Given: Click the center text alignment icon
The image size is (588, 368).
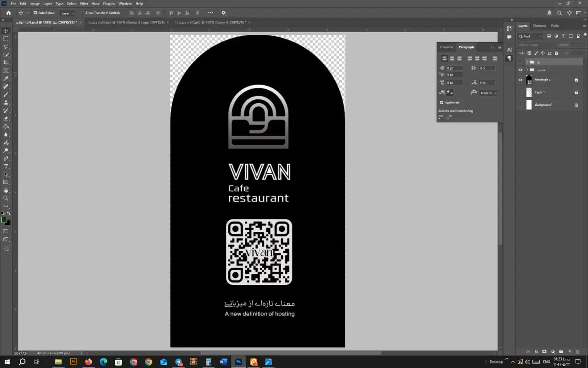Looking at the screenshot, I should (x=452, y=58).
